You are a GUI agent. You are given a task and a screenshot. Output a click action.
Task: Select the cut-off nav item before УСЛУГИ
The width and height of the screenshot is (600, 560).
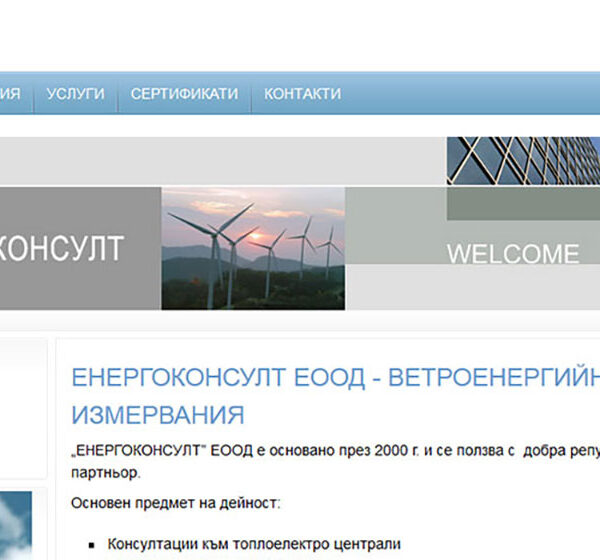point(10,94)
